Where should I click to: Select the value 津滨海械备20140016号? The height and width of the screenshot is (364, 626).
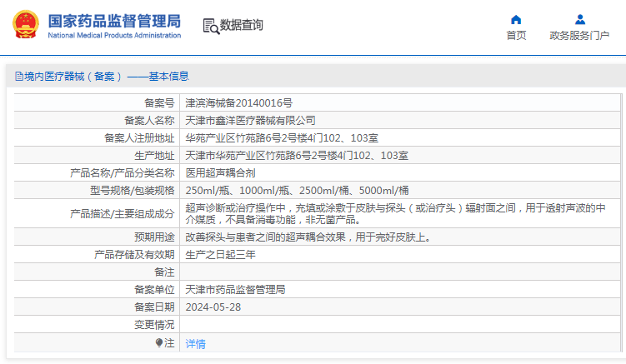tap(238, 103)
